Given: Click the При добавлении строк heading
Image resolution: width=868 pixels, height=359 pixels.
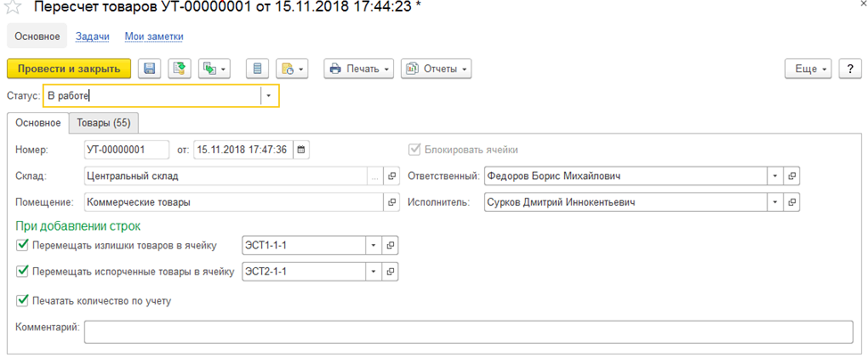Looking at the screenshot, I should coord(78,225).
